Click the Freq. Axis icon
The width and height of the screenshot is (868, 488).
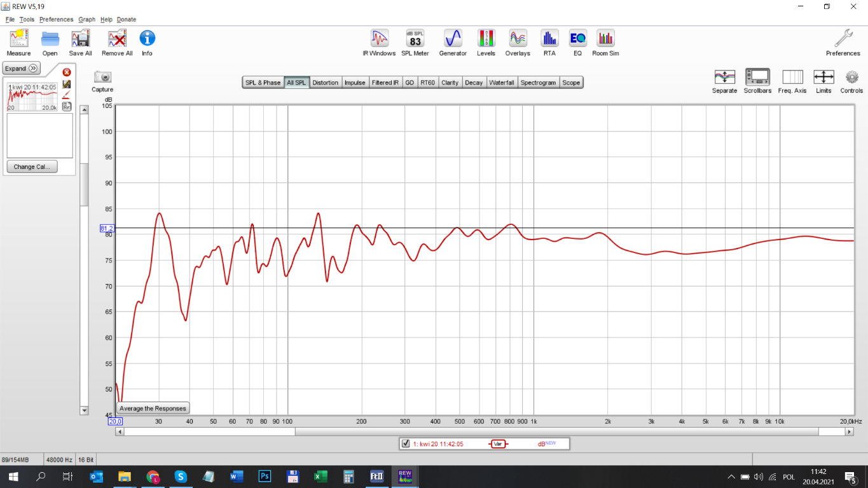point(792,77)
